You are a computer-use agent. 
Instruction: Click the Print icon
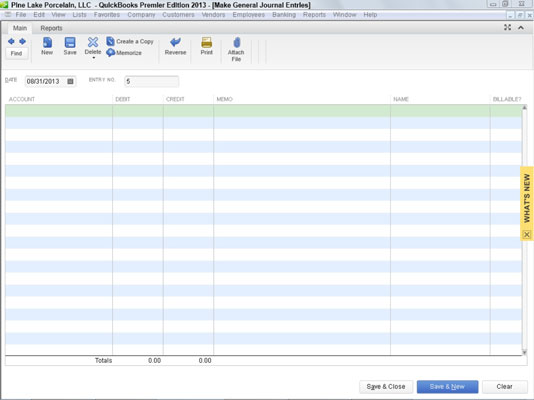coord(206,42)
